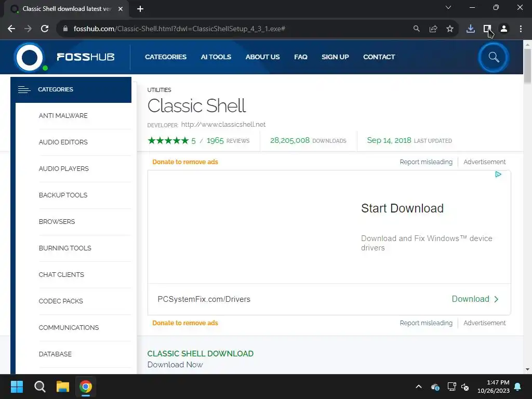The image size is (532, 399).
Task: Open File Explorer from taskbar
Action: pyautogui.click(x=63, y=387)
